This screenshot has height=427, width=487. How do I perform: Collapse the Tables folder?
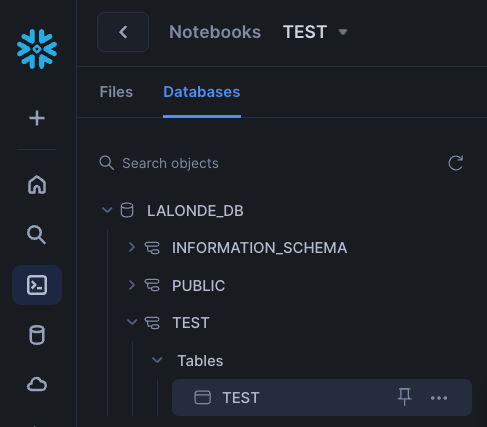click(x=157, y=360)
